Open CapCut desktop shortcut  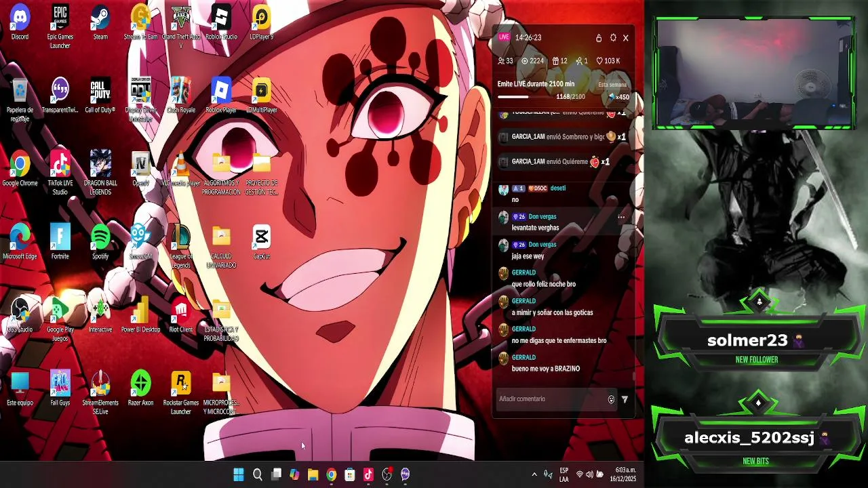tap(261, 241)
